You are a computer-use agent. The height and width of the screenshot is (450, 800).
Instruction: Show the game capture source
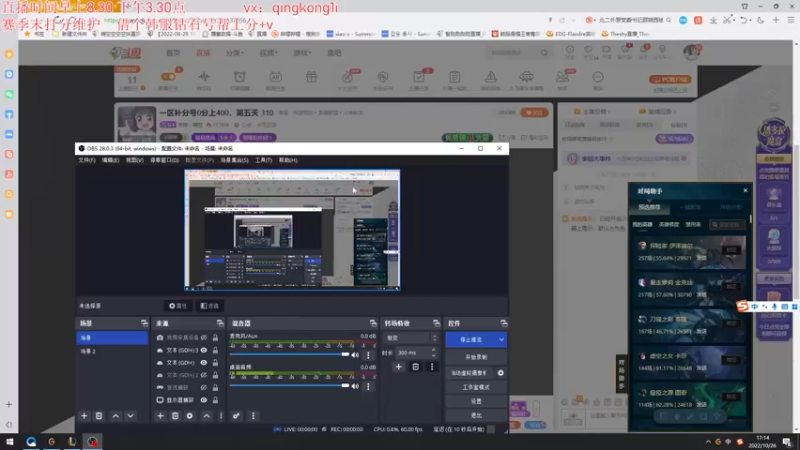[204, 387]
